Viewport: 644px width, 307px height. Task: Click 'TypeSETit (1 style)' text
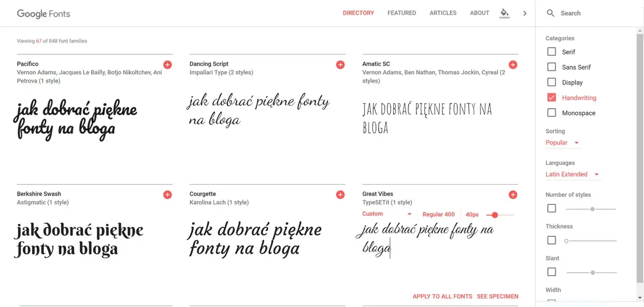tap(387, 202)
